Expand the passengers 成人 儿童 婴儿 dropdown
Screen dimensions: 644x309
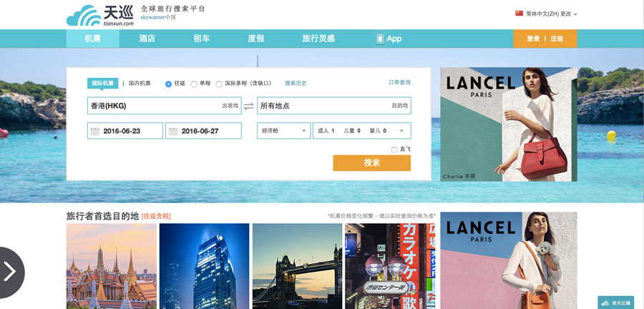click(362, 131)
